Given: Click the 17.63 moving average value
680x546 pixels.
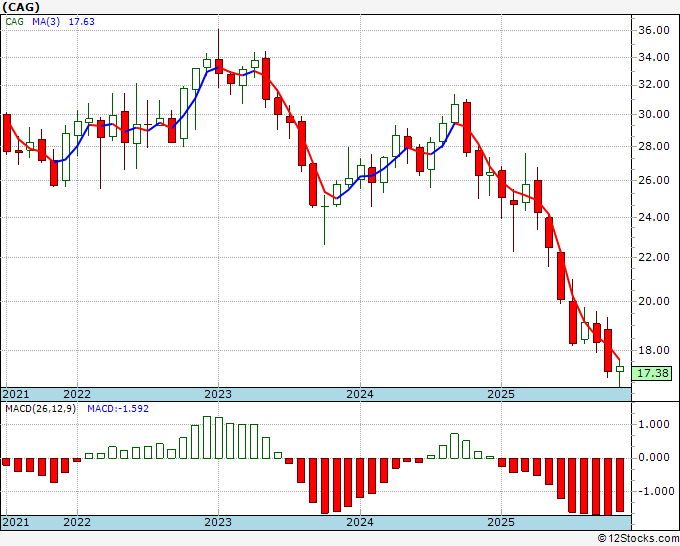Looking at the screenshot, I should click(82, 22).
